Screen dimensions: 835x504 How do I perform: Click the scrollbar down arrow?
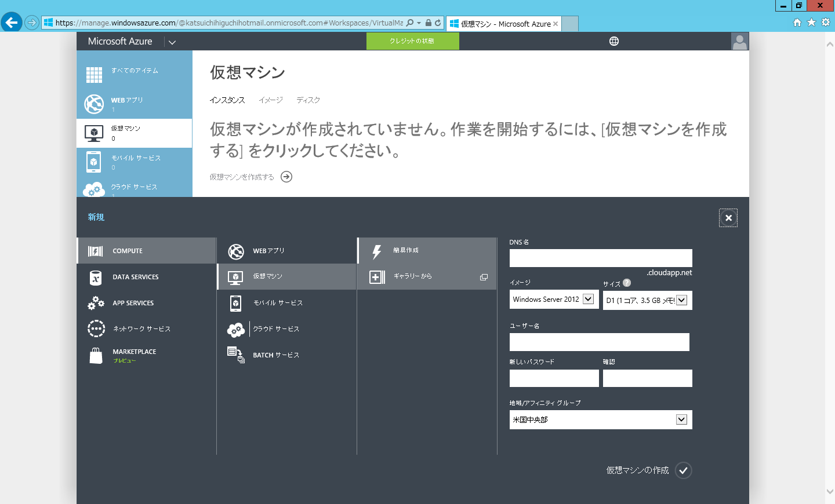click(830, 491)
